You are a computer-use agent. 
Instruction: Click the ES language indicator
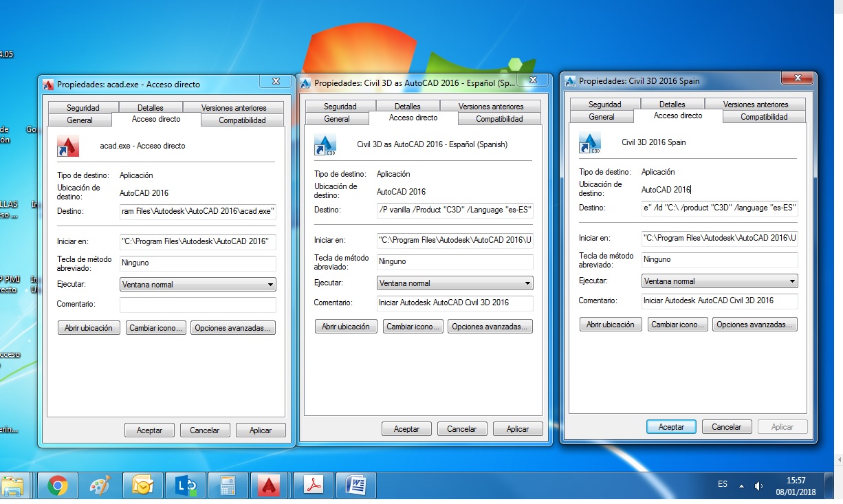click(x=722, y=484)
